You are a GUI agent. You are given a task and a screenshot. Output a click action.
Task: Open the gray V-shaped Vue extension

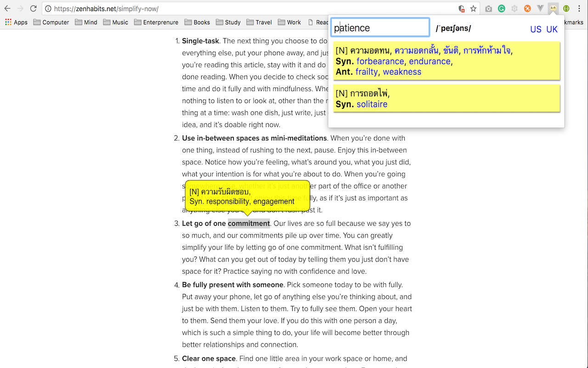[x=540, y=8]
